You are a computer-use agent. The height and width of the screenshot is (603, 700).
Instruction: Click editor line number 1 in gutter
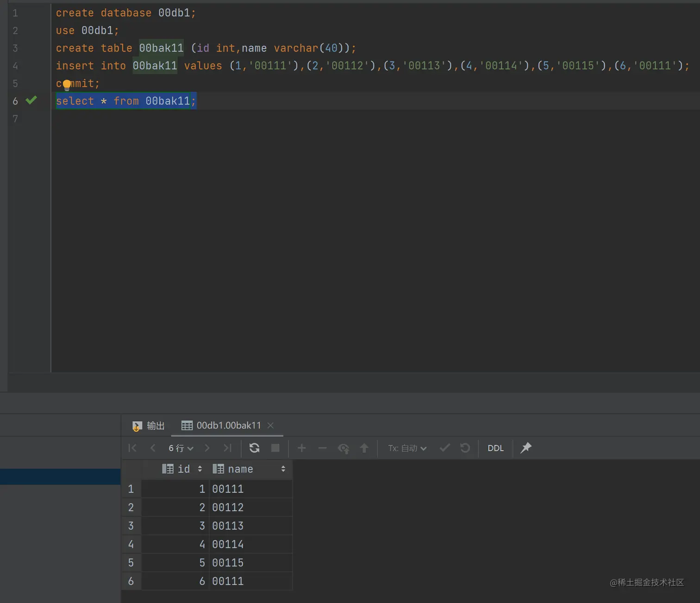(15, 13)
